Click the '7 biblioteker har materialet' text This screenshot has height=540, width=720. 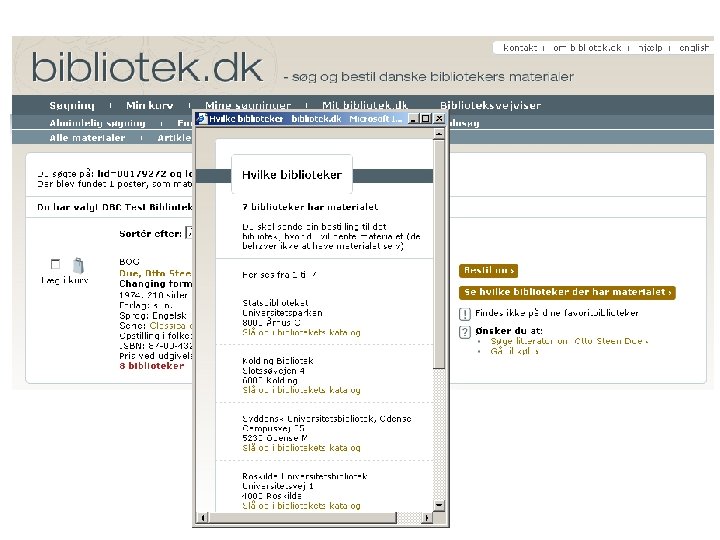310,207
